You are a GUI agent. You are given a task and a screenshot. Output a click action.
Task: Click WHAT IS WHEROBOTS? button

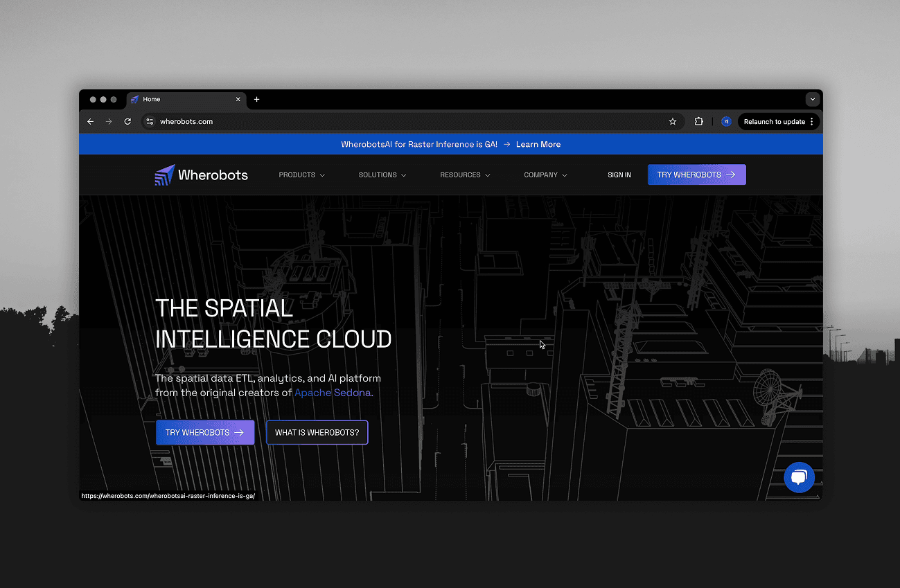point(317,432)
